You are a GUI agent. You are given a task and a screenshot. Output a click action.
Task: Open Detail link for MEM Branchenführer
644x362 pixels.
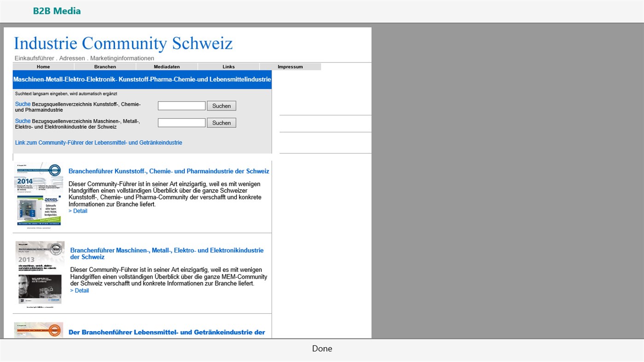coord(79,290)
